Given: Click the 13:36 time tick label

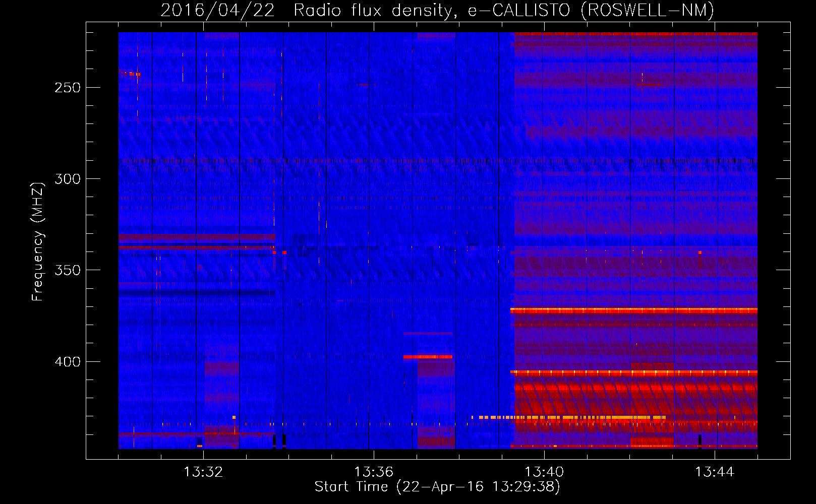Looking at the screenshot, I should [374, 472].
